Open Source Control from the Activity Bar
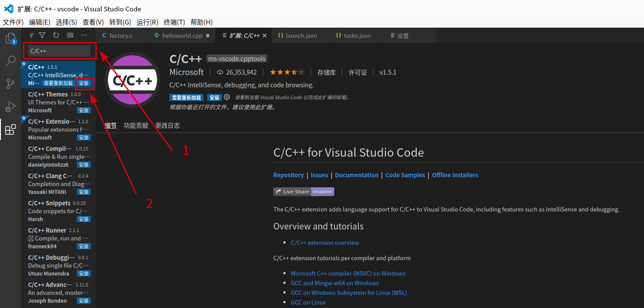Image resolution: width=644 pixels, height=308 pixels. 11,84
